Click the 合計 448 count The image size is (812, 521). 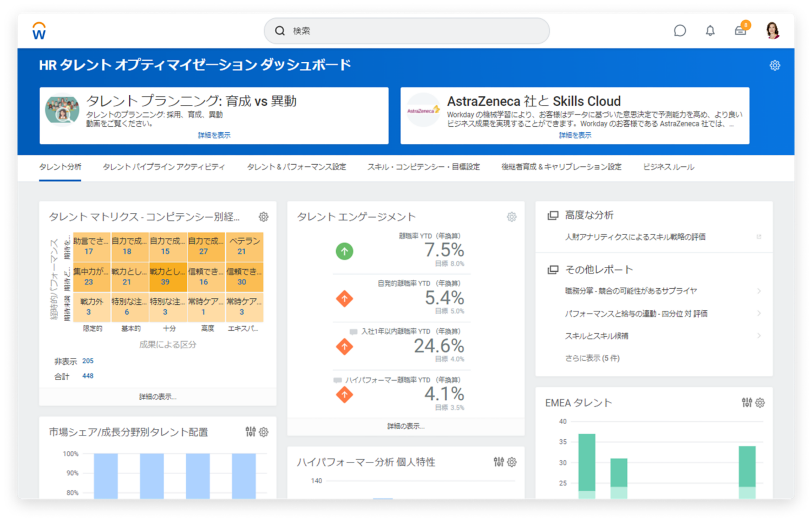[x=88, y=376]
